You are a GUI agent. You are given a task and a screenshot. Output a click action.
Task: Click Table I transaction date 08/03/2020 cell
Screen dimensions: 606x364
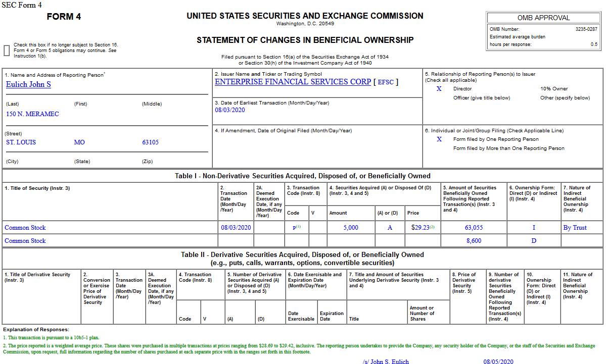coord(236,228)
